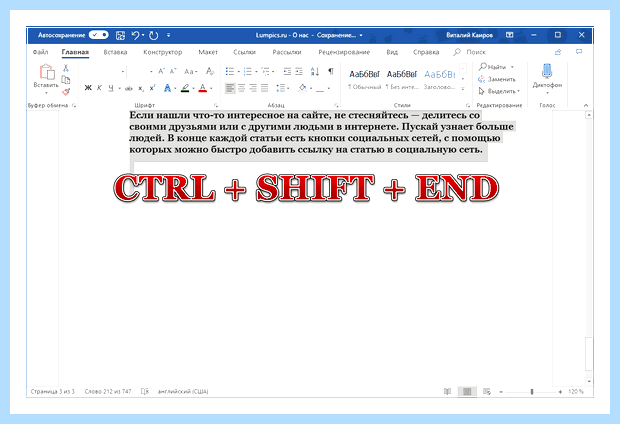
Task: Center align text
Action: coord(242,88)
